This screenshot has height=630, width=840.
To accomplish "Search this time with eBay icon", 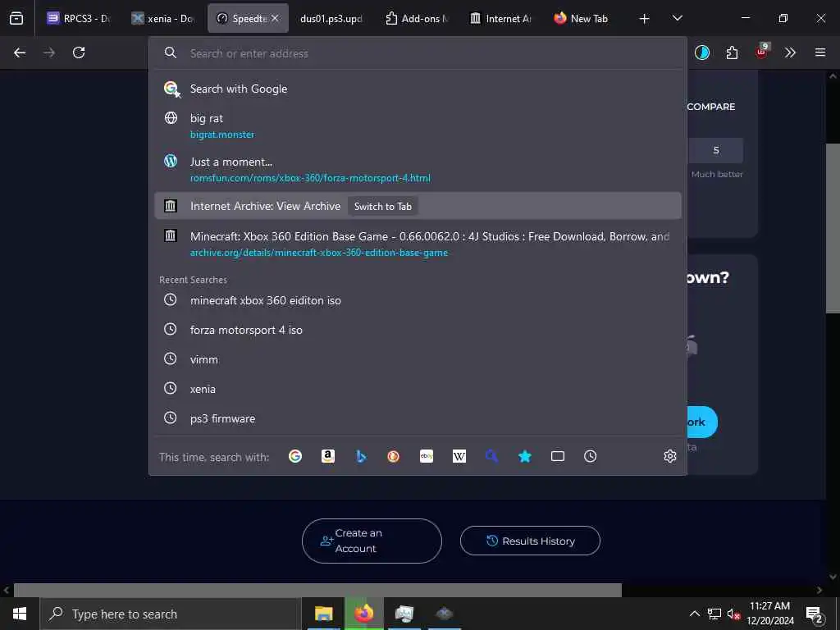I will coord(427,456).
